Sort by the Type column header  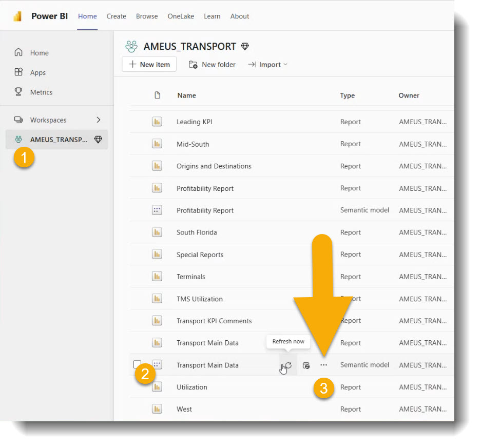coord(347,95)
